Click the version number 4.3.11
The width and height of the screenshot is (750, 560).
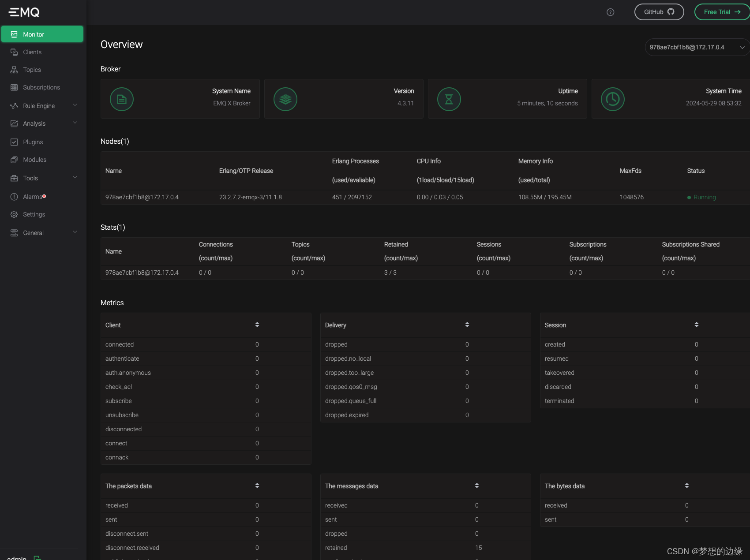(406, 103)
